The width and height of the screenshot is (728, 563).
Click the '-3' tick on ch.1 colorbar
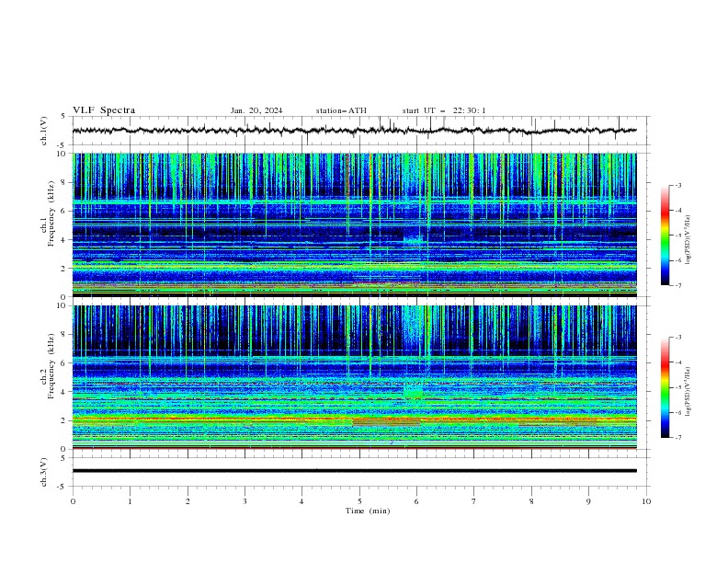[677, 185]
